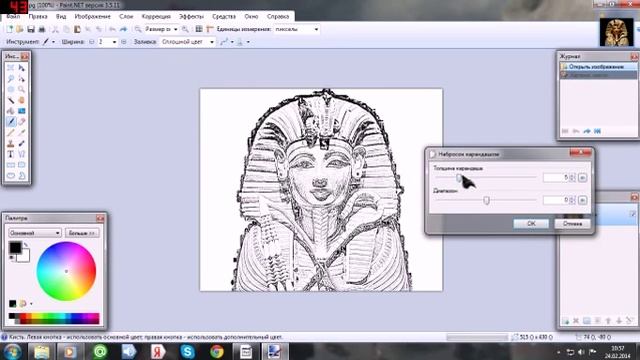Select the Magic Wand tool
This screenshot has height=360, width=640.
pyautogui.click(x=11, y=100)
